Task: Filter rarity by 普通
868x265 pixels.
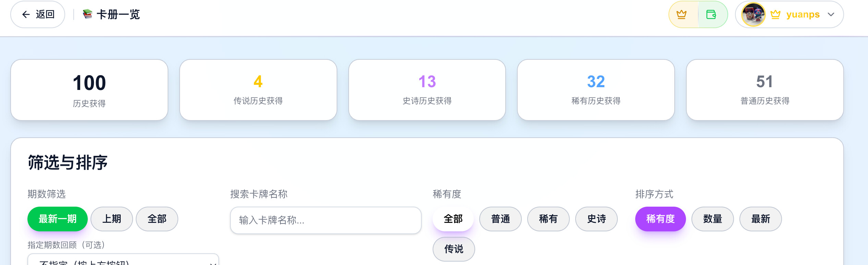Action: [x=501, y=219]
